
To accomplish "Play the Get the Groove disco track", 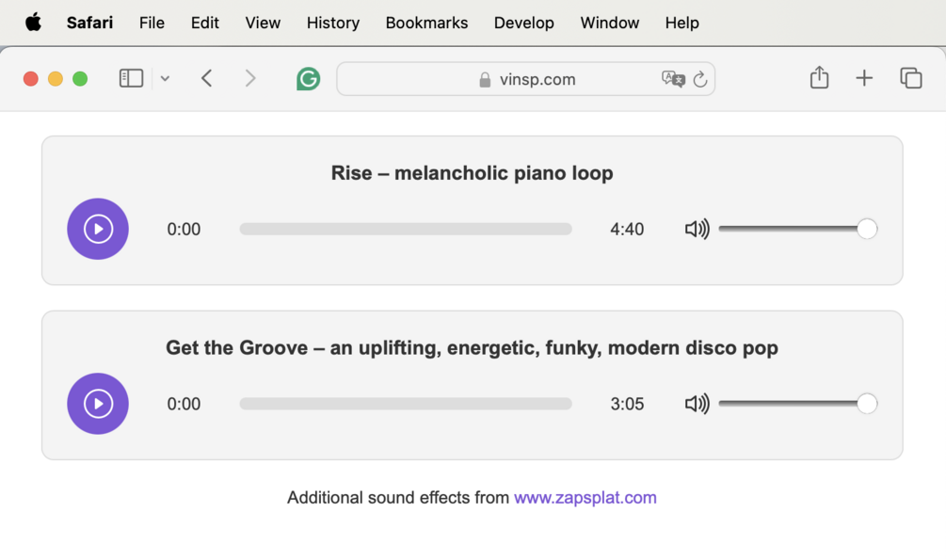I will [97, 403].
